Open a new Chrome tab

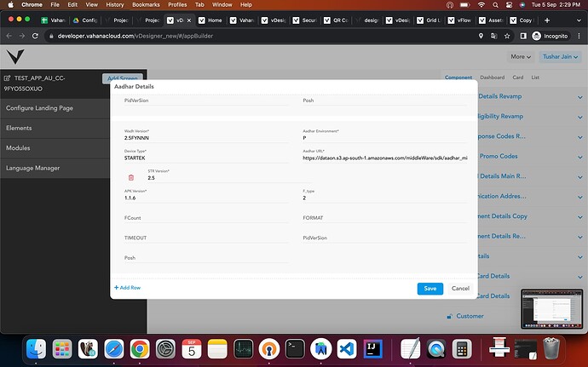coord(547,20)
